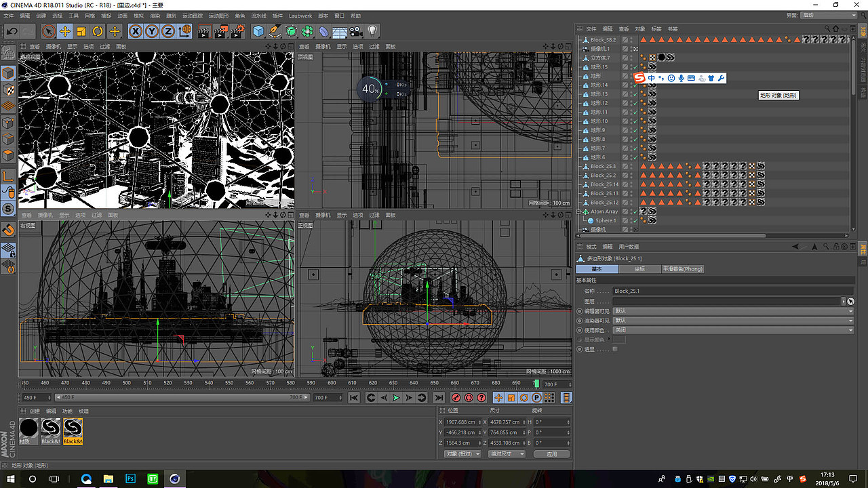
Task: Open the Cube primitive object icon
Action: [x=258, y=31]
